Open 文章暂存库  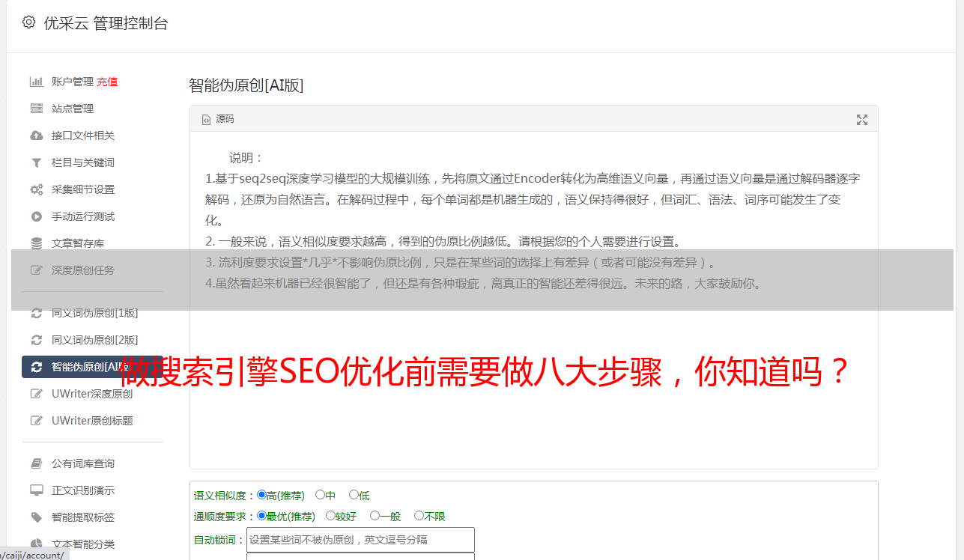[x=78, y=243]
